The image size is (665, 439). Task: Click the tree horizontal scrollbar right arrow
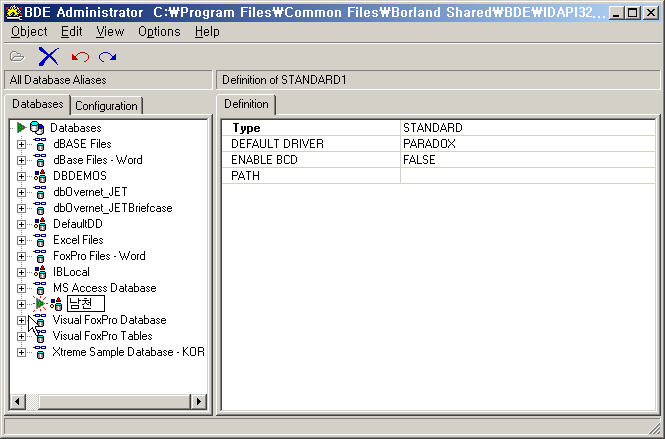[x=198, y=401]
